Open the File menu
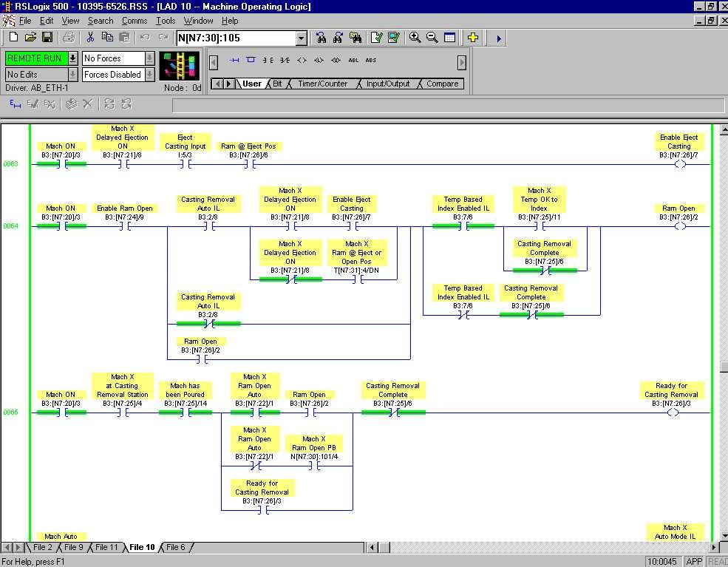Image resolution: width=728 pixels, height=567 pixels. (25, 21)
